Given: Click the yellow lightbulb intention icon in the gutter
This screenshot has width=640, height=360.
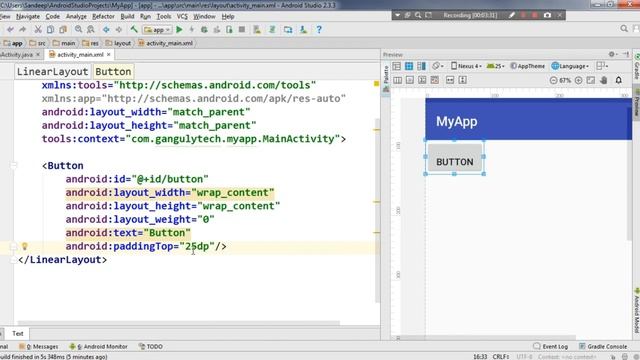Looking at the screenshot, I should click(24, 246).
